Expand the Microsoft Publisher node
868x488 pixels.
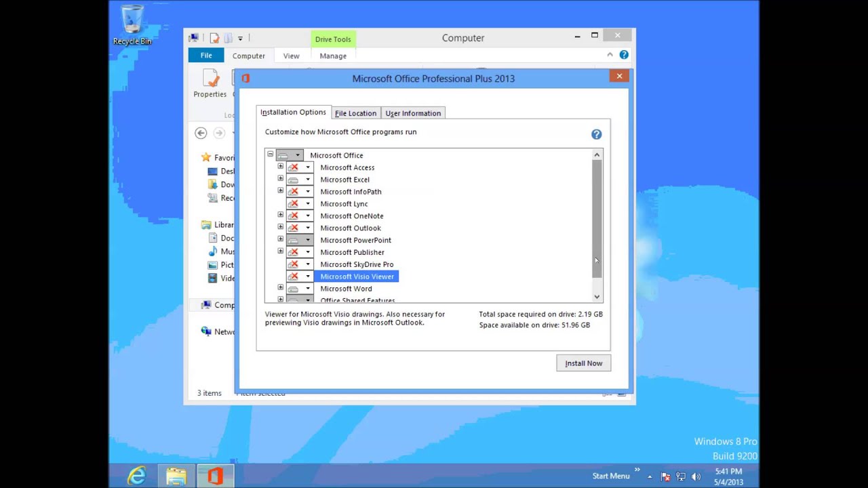point(280,251)
